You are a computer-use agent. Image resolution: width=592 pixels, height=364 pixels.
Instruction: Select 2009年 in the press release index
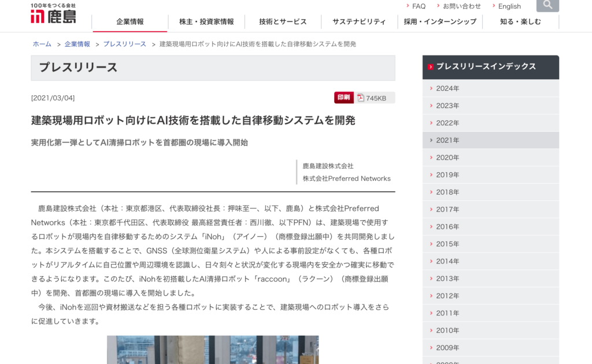(490, 348)
